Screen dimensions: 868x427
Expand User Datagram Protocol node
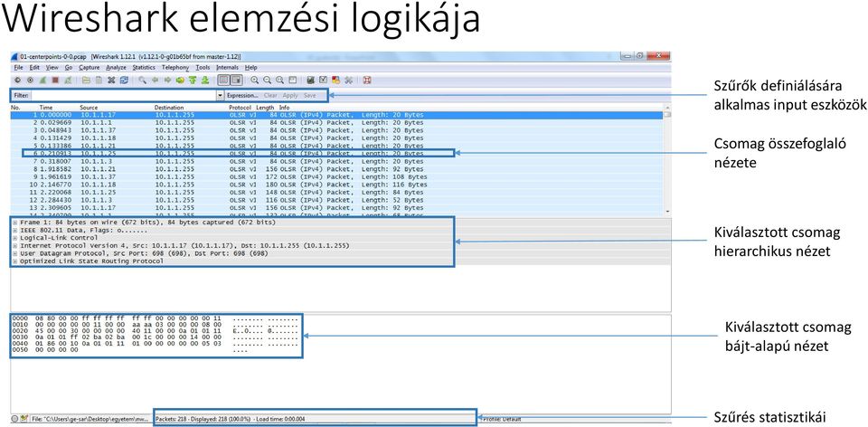(x=14, y=253)
